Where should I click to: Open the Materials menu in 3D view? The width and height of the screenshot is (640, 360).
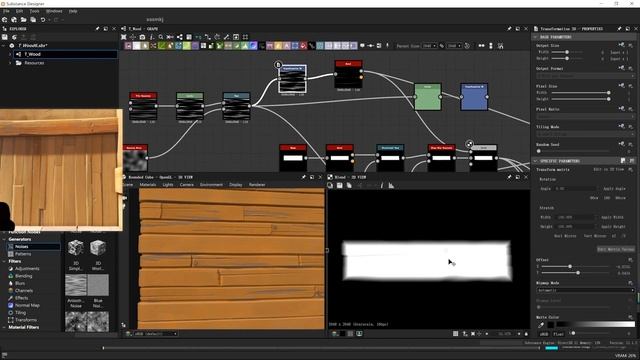coord(148,184)
